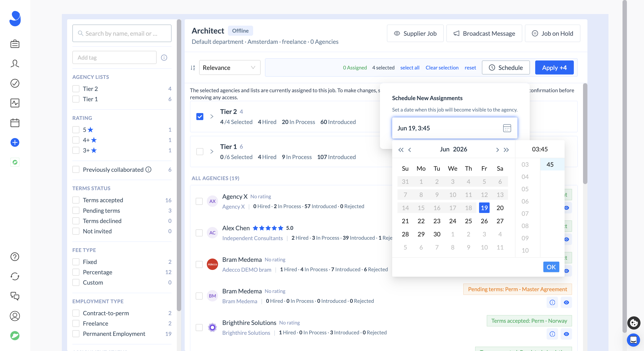Select June 22 in calendar

coord(421,221)
